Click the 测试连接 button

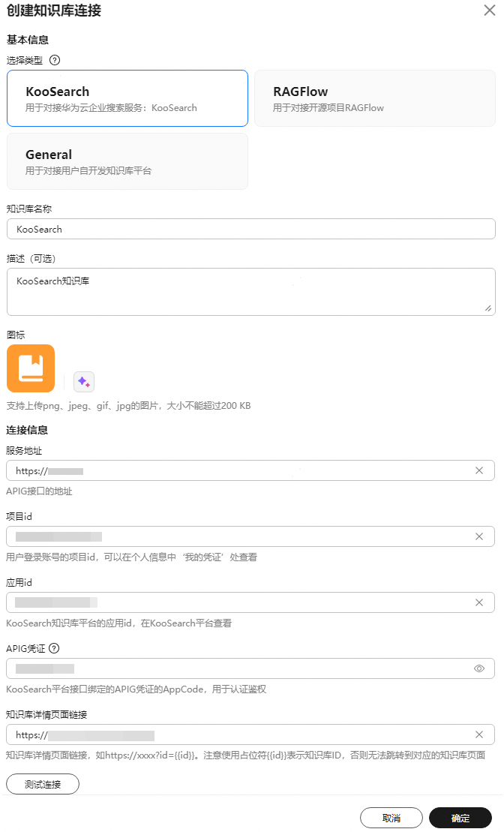(43, 784)
